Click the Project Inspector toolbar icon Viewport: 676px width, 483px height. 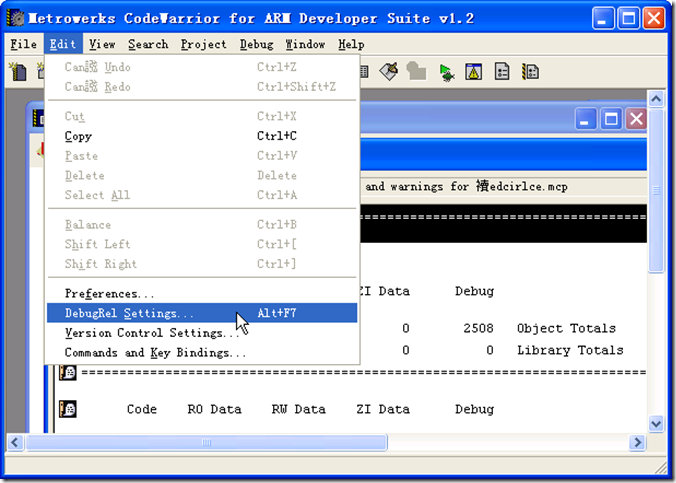pyautogui.click(x=530, y=72)
